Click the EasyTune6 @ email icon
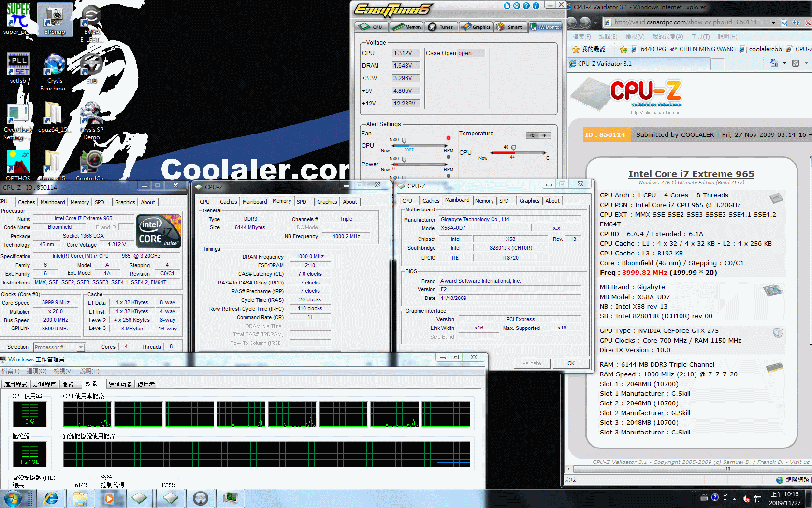This screenshot has height=508, width=812. (516, 6)
